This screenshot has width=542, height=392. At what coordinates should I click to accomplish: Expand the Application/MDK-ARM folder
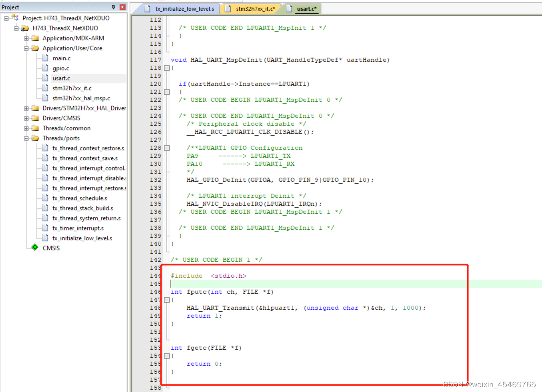click(x=26, y=38)
